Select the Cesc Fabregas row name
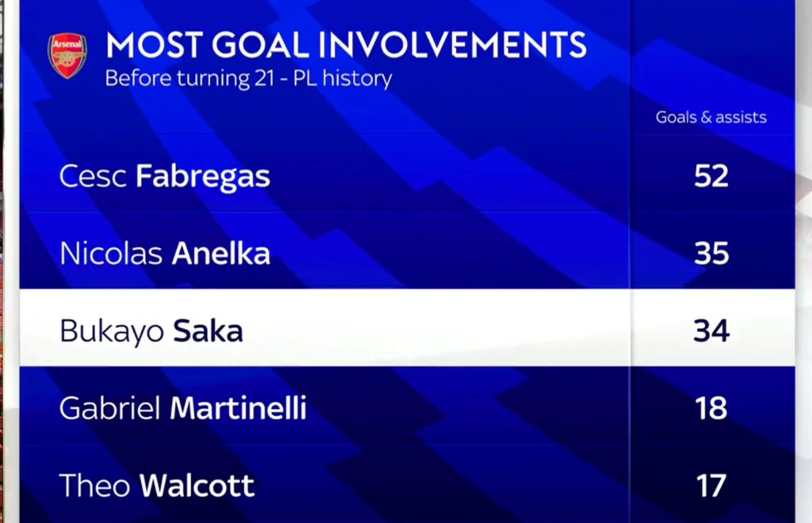Screen dimensions: 812x523 (165, 177)
